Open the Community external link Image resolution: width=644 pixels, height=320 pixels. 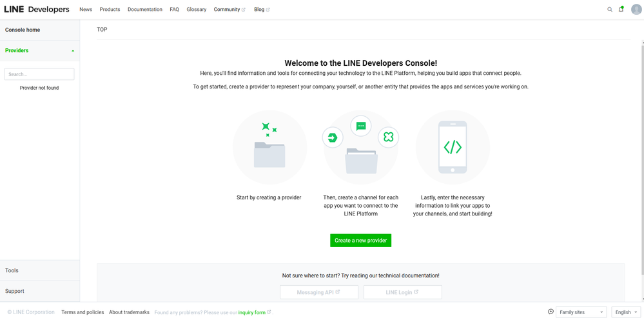229,10
